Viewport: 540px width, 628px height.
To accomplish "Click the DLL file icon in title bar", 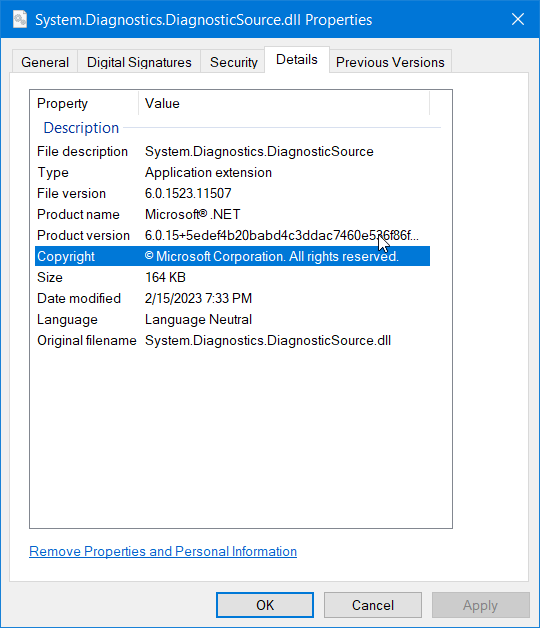I will (20, 19).
